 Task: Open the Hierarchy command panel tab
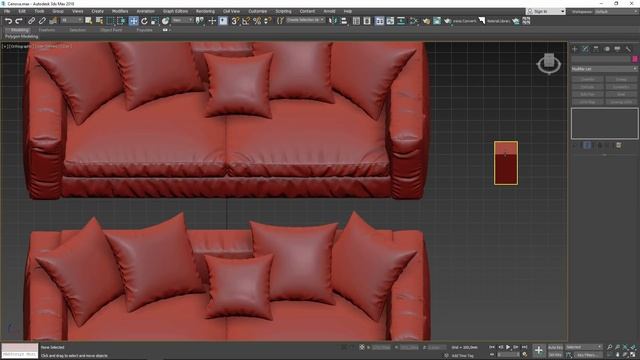[596, 49]
